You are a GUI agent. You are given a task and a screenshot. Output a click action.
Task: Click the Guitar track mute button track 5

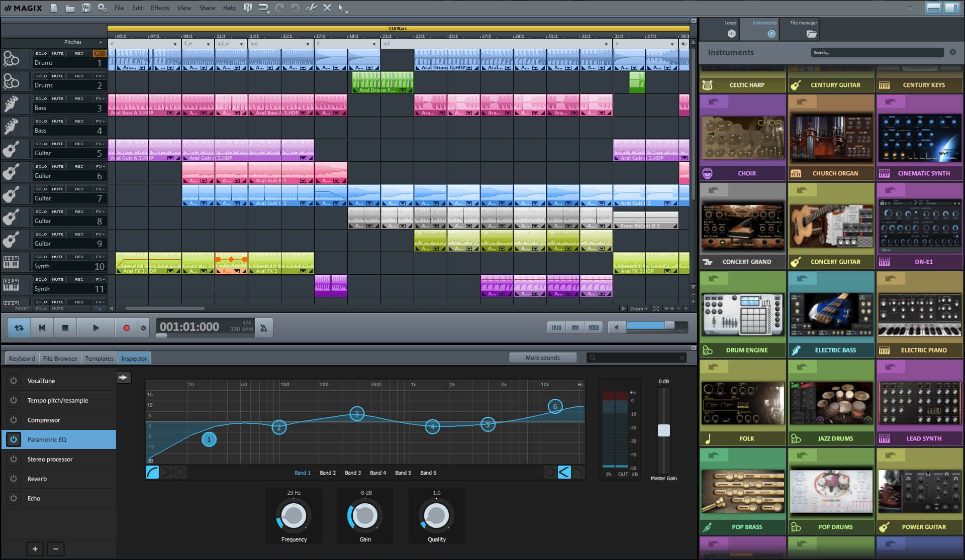60,143
